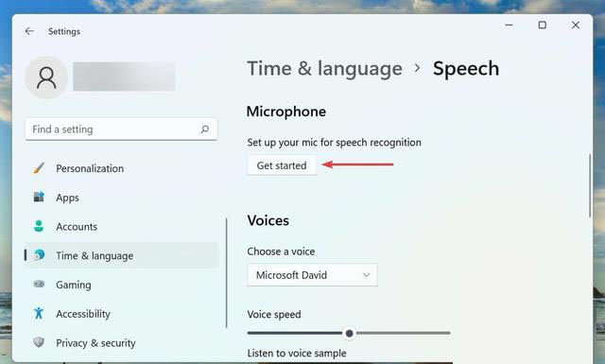Open the Choose a voice dropdown
The height and width of the screenshot is (364, 605).
point(313,275)
